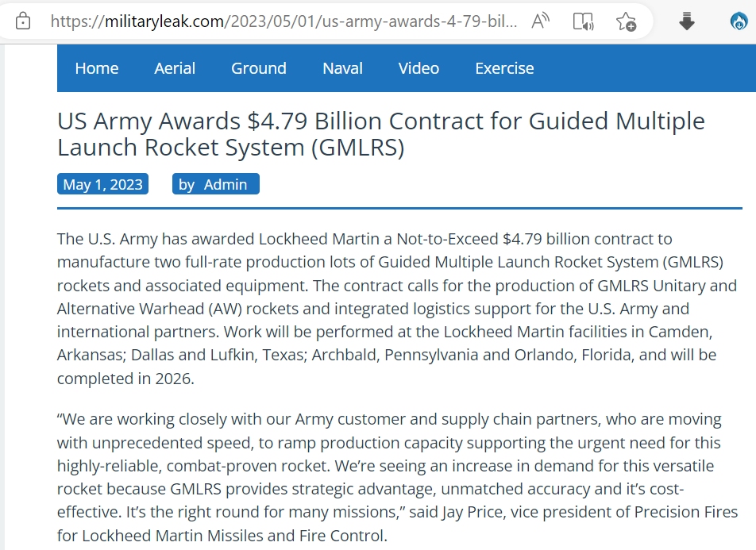Click the words 'with unprecedented speed'
Image resolution: width=756 pixels, height=550 pixels.
(x=153, y=443)
